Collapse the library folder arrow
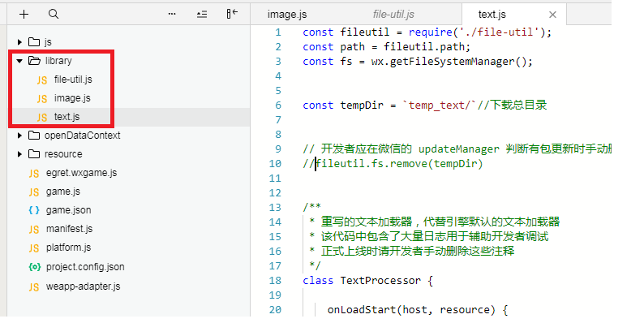Viewport: 644px width, 323px height. pyautogui.click(x=19, y=61)
